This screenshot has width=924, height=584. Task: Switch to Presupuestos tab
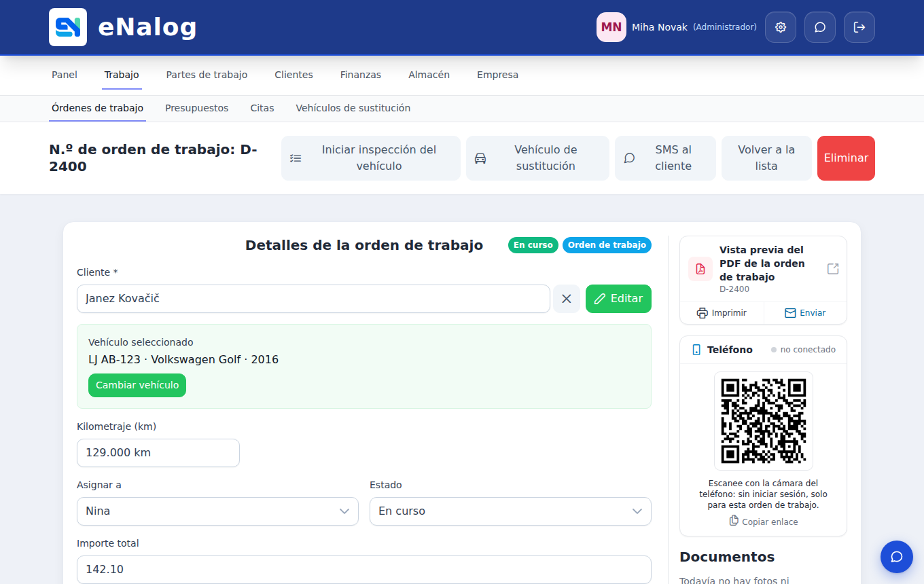coord(197,108)
